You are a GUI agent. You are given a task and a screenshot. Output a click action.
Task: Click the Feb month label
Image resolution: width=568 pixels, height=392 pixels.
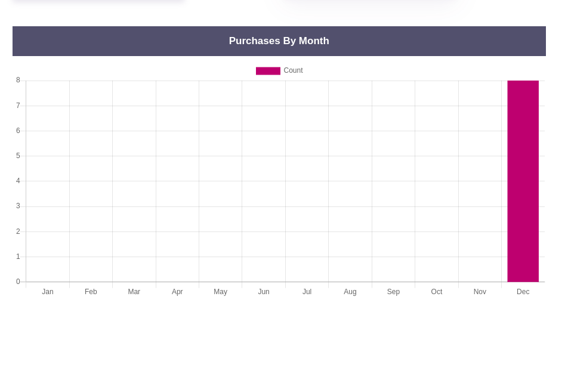[x=91, y=292]
